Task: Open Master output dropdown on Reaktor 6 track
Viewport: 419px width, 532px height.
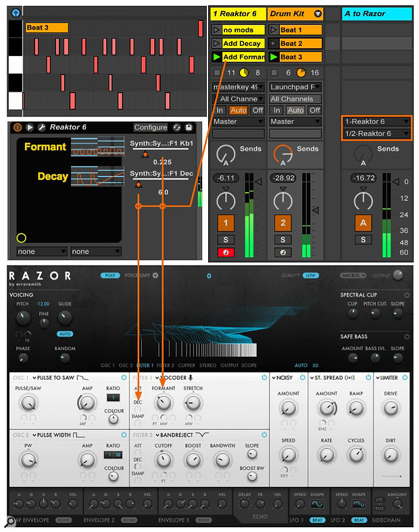Action: (238, 122)
